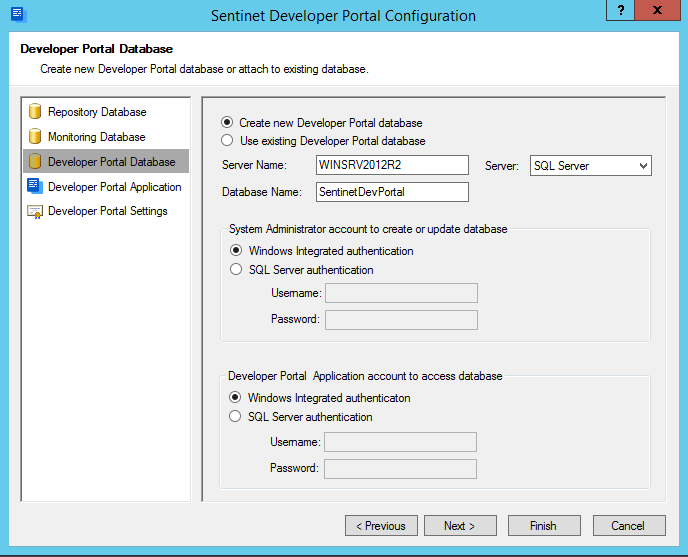Go to Developer Portal Application step
The height and width of the screenshot is (557, 688).
click(x=106, y=187)
